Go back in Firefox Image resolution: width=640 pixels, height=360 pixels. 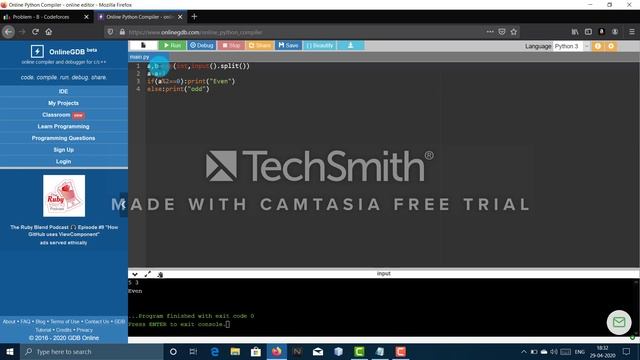(x=9, y=32)
